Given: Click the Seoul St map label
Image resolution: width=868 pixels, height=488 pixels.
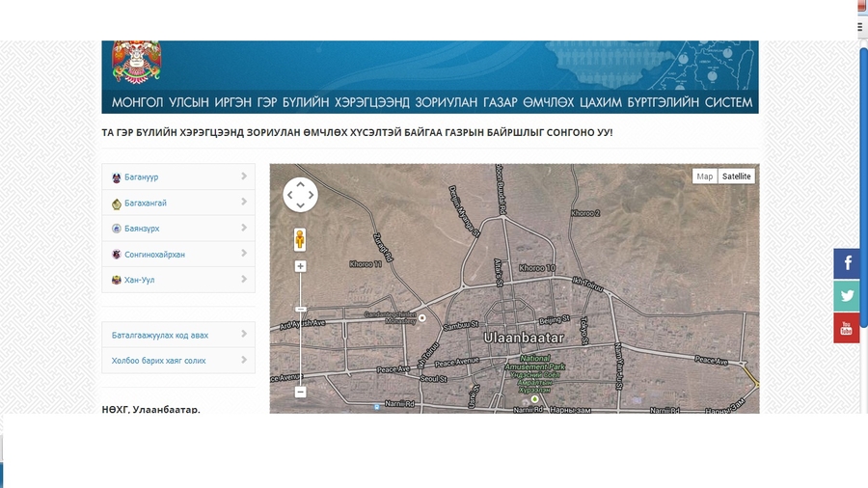Looking at the screenshot, I should (433, 379).
